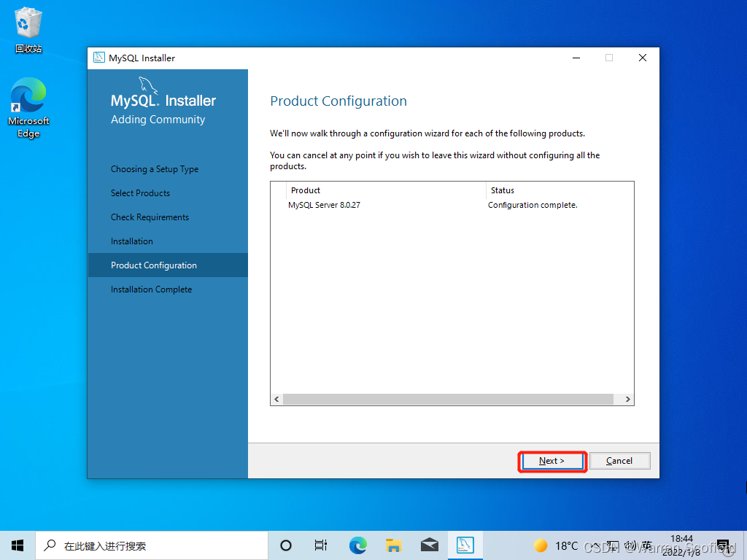The image size is (747, 560).
Task: Open Task View on the taskbar
Action: pos(321,545)
